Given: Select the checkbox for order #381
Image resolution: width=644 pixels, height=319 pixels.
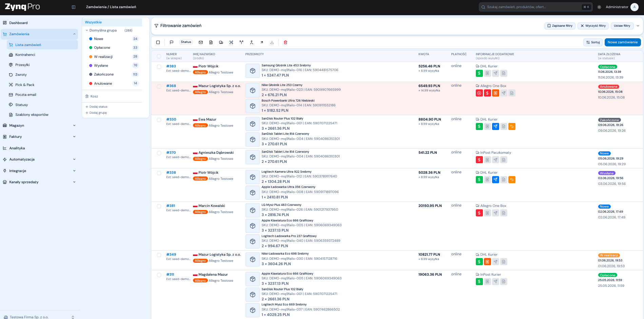Looking at the screenshot, I should (159, 206).
